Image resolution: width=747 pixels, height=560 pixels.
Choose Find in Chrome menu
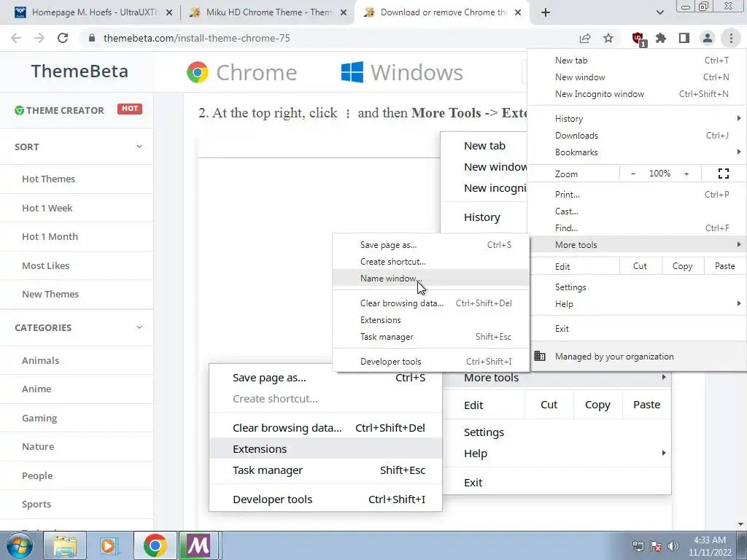coord(637,227)
